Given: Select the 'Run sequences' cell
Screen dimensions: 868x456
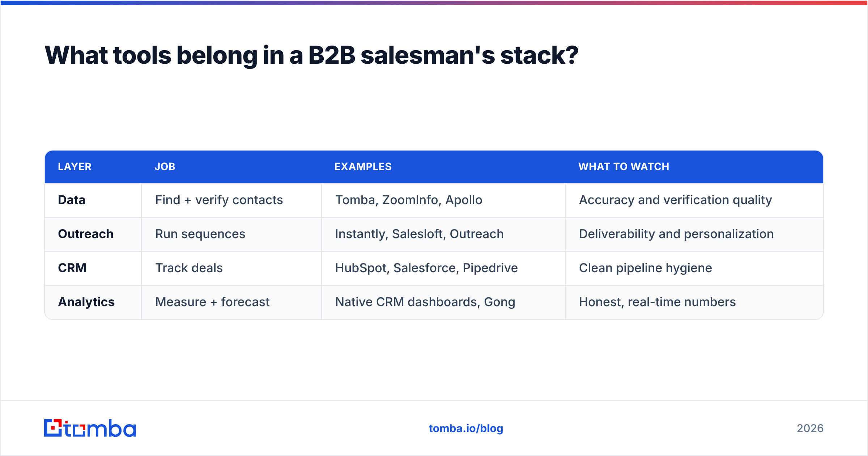Looking at the screenshot, I should [x=231, y=234].
